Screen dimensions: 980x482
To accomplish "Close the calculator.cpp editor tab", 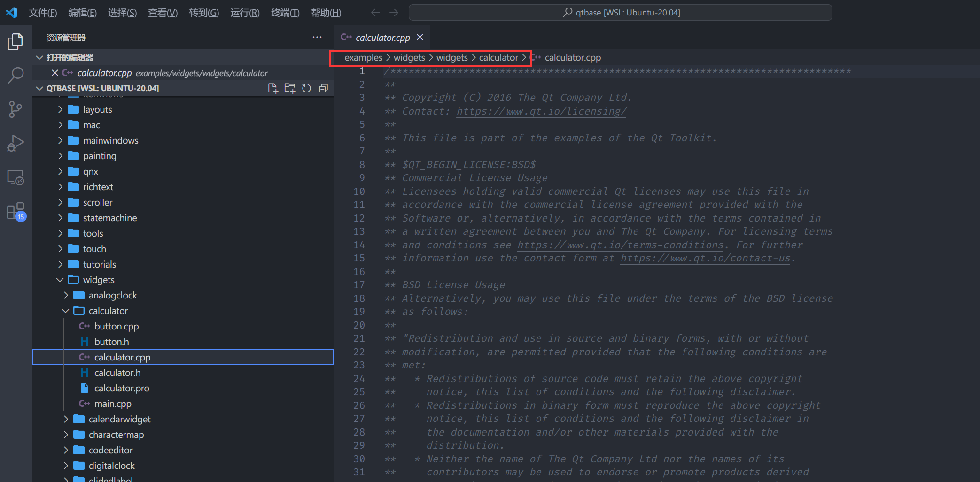I will coord(420,37).
